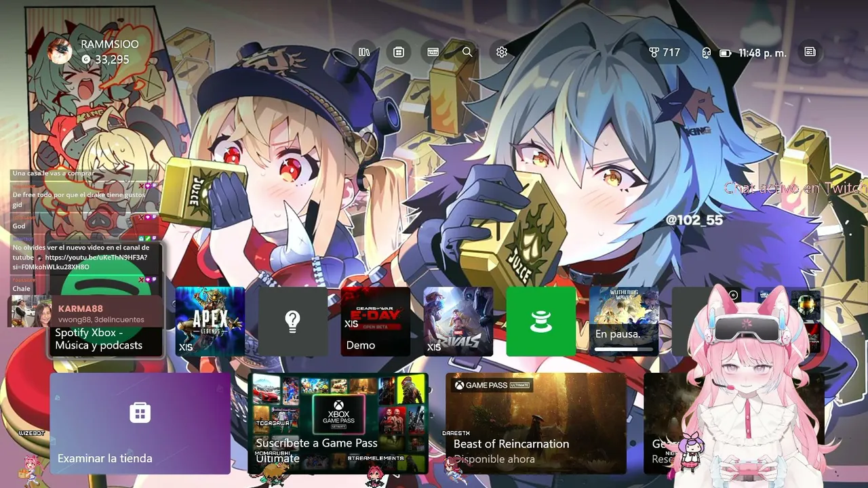
Task: View achievements trophy showing 717
Action: (665, 52)
